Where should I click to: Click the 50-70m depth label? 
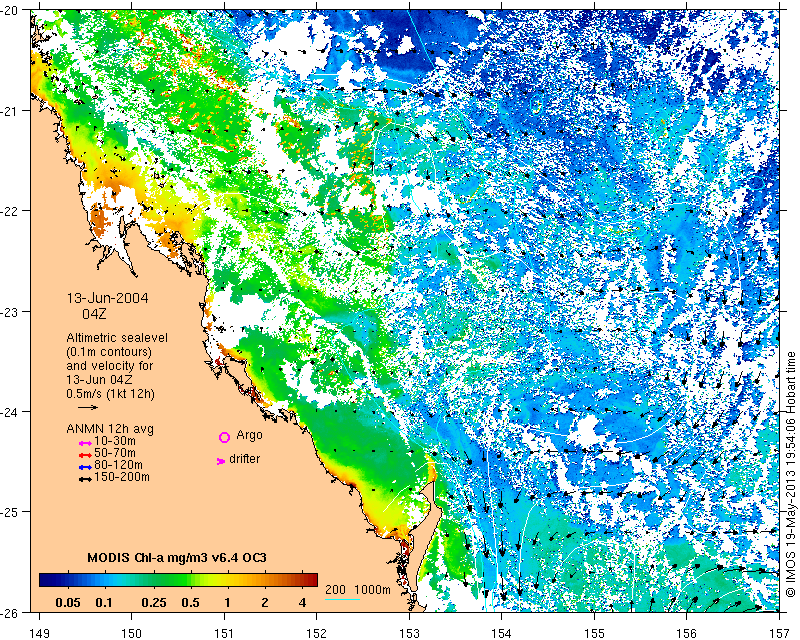click(x=115, y=453)
